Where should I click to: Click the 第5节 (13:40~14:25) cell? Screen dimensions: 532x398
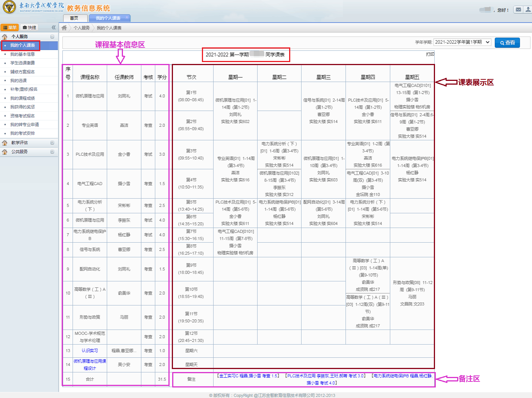[191, 206]
